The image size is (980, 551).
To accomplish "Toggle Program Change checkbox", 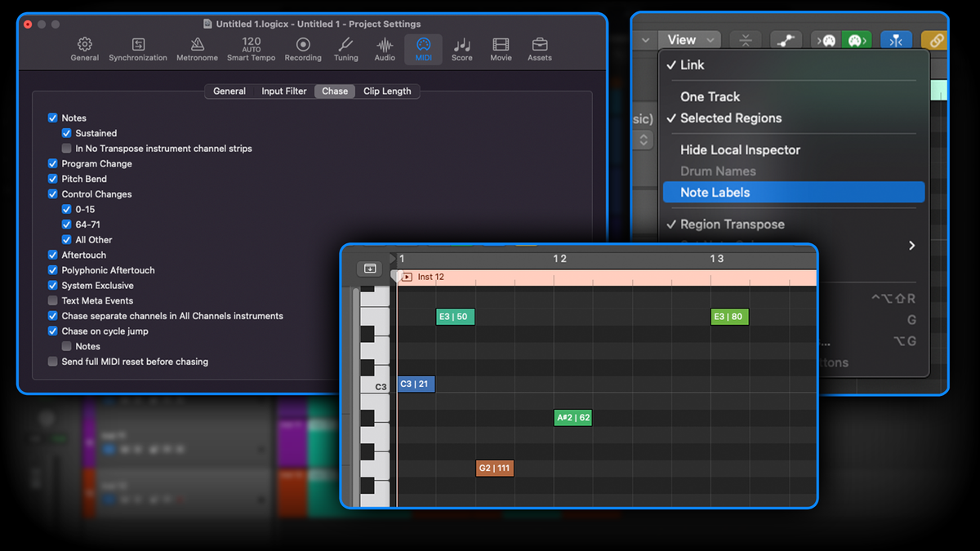I will [x=53, y=164].
